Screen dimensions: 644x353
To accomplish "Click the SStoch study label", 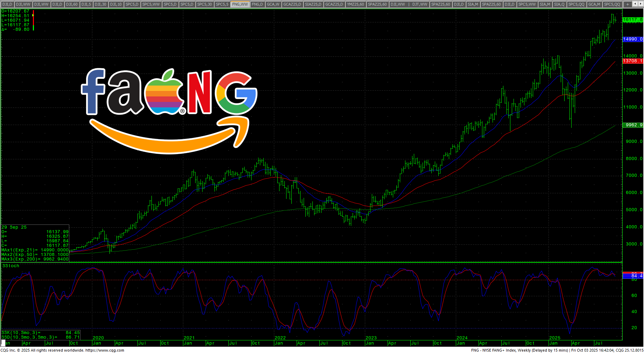I will [11, 266].
